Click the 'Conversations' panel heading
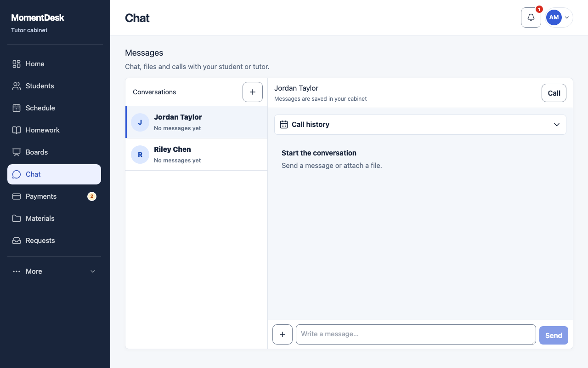Screen dimensions: 588x368 coord(154,92)
